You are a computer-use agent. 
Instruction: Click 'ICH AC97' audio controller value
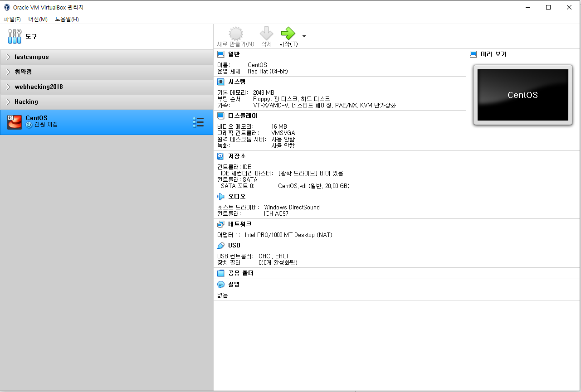pos(276,214)
